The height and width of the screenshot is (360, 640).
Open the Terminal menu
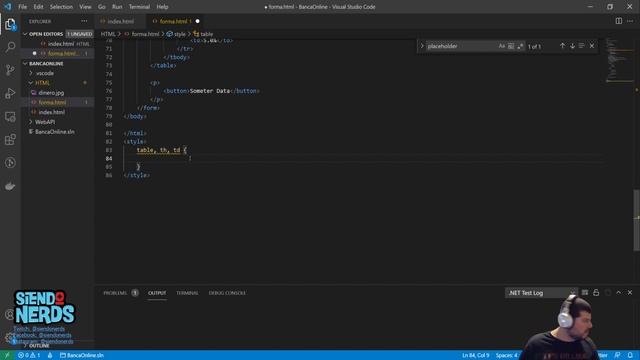[139, 7]
